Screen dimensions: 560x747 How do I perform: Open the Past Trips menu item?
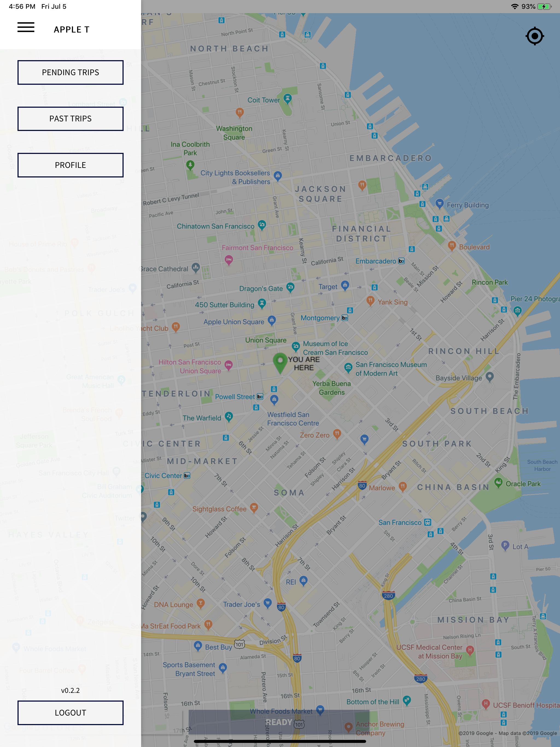pyautogui.click(x=71, y=119)
